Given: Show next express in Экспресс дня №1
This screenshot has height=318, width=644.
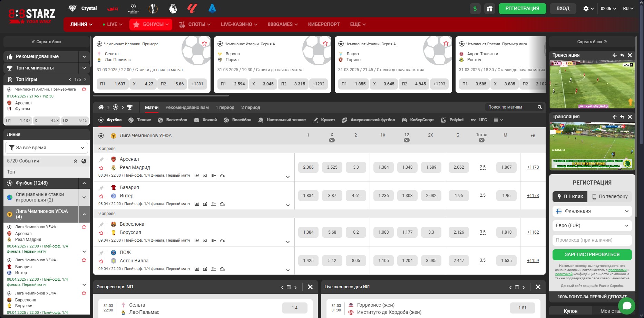Looking at the screenshot, I should (x=295, y=287).
